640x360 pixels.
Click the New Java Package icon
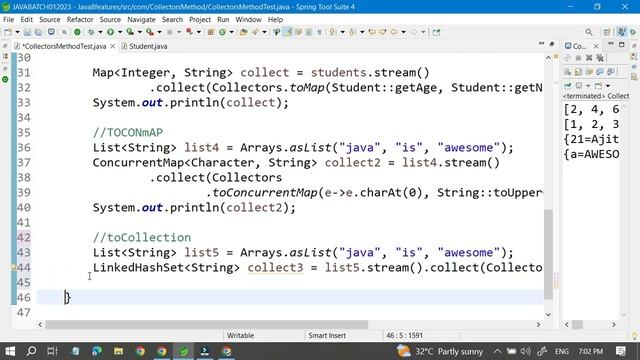[211, 32]
